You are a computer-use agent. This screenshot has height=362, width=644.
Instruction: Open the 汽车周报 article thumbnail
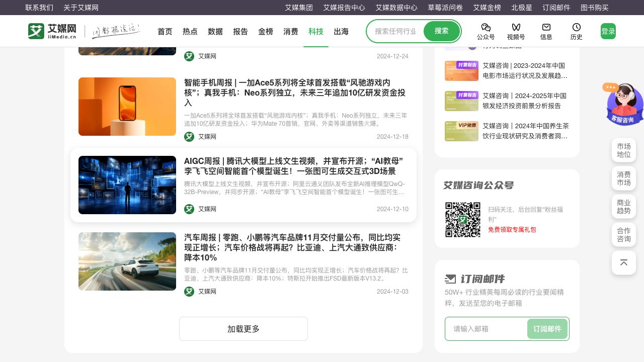[x=127, y=261]
